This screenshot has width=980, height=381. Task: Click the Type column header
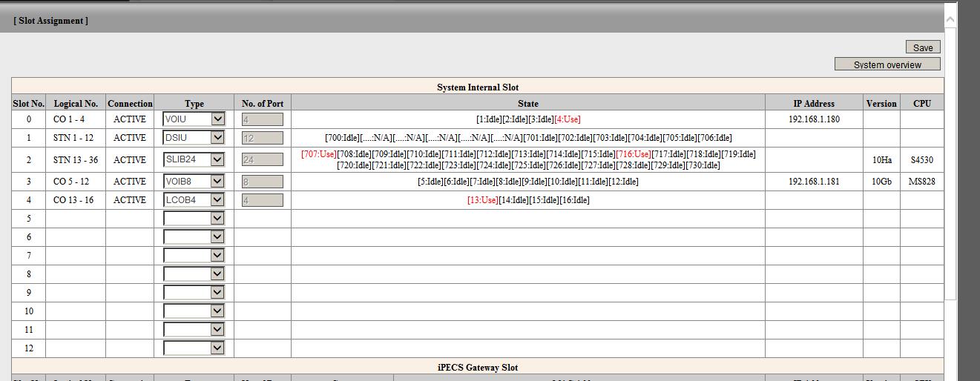194,104
